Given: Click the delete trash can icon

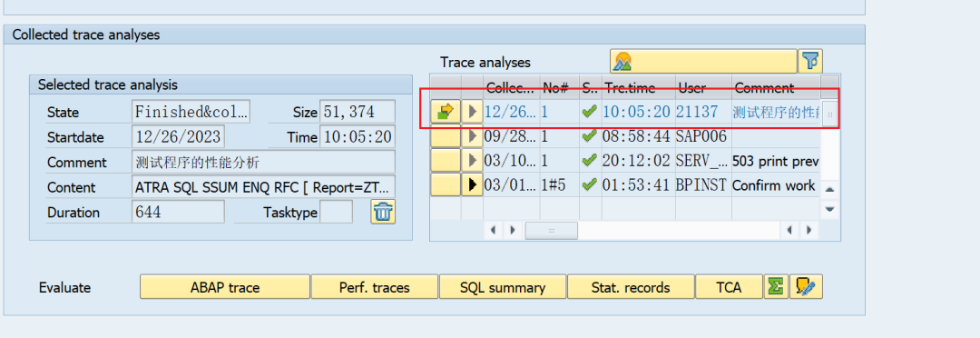Looking at the screenshot, I should coord(383,213).
